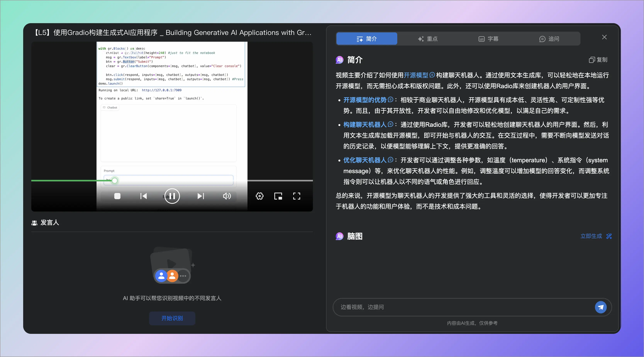Skip to previous video track
Screen dimensions: 644x357
(x=143, y=196)
